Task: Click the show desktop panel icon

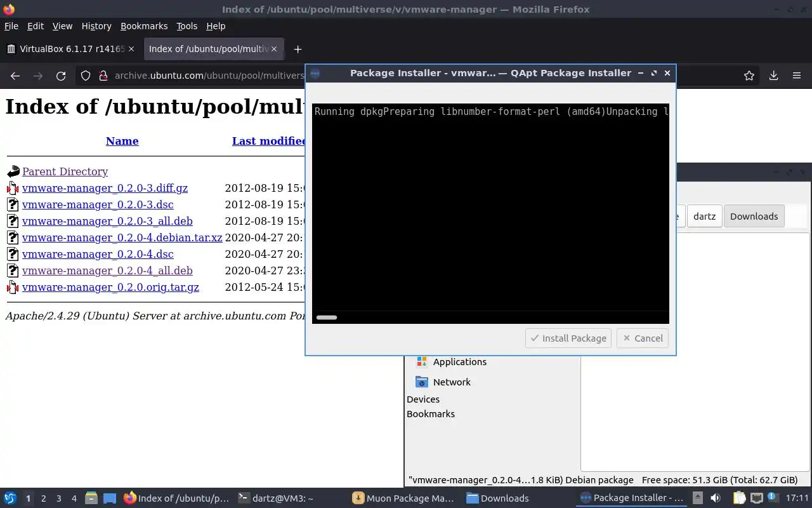Action: coord(110,498)
